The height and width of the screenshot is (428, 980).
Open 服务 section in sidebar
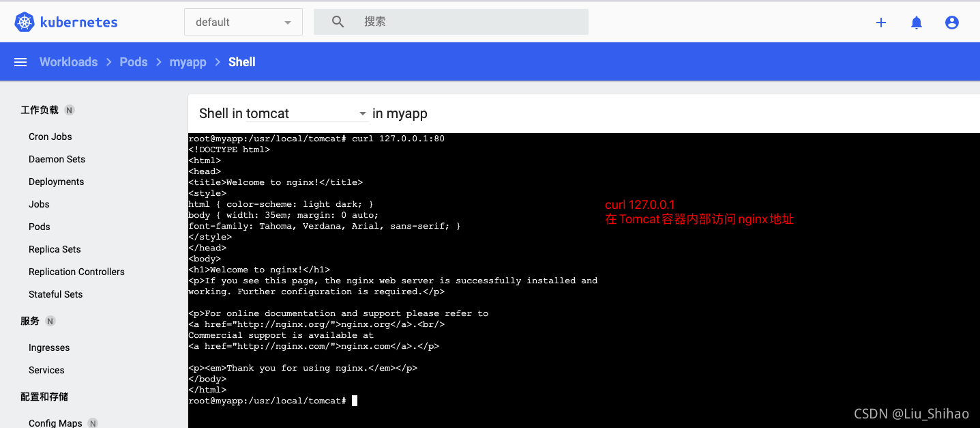click(x=30, y=321)
